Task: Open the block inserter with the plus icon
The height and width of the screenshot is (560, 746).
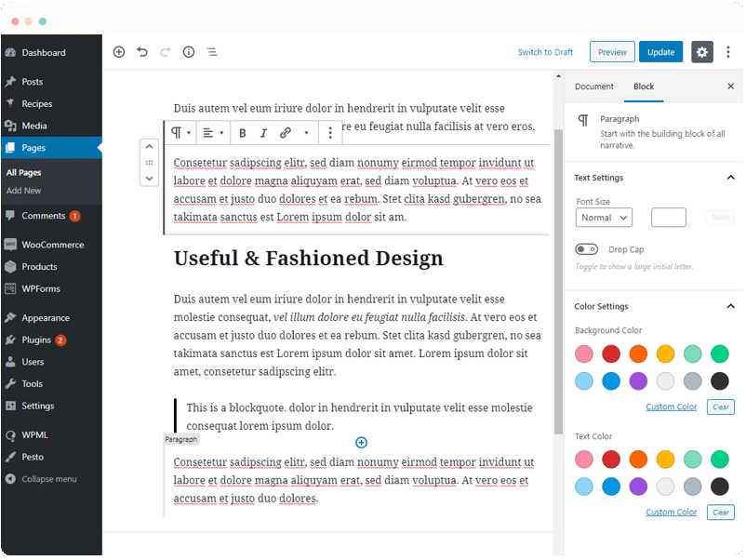Action: tap(119, 52)
